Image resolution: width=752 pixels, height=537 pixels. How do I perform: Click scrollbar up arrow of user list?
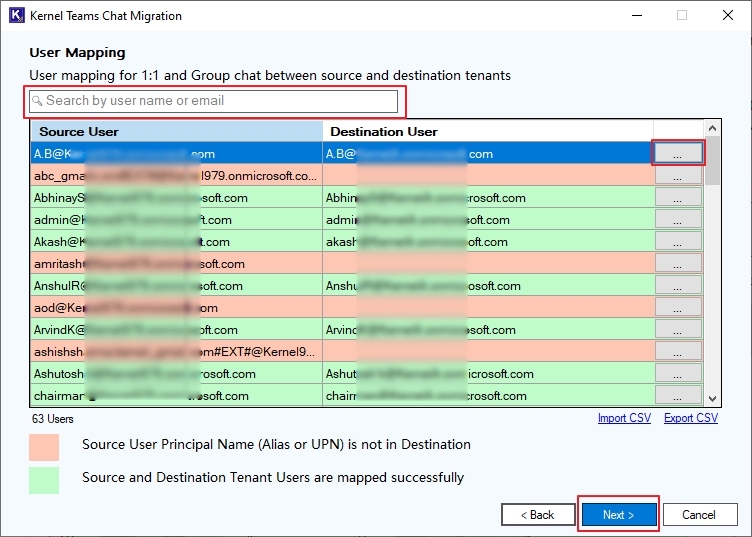(712, 128)
